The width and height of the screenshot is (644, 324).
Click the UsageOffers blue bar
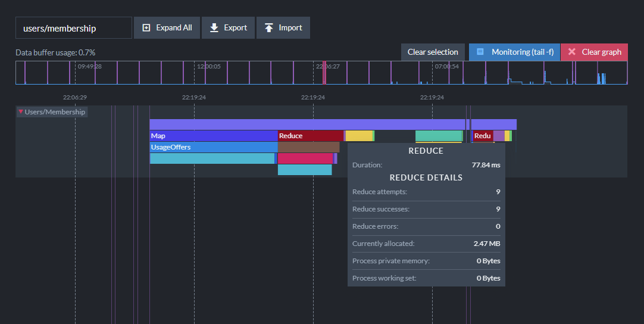pyautogui.click(x=214, y=147)
